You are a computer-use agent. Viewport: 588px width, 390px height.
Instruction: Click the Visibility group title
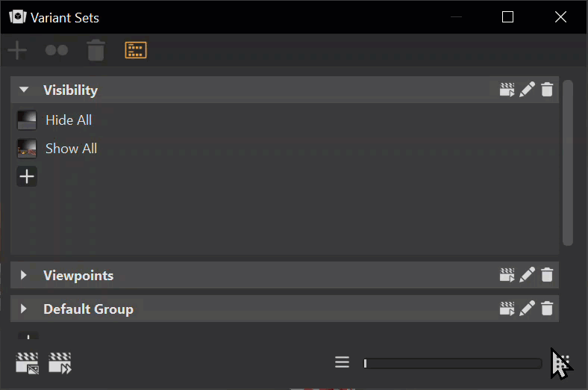tap(70, 90)
